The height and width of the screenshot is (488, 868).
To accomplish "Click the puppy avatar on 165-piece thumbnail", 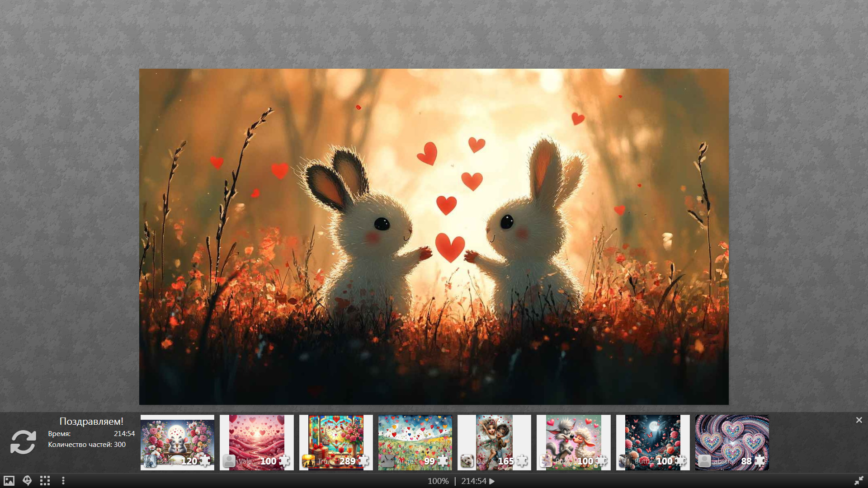I will pos(467,461).
